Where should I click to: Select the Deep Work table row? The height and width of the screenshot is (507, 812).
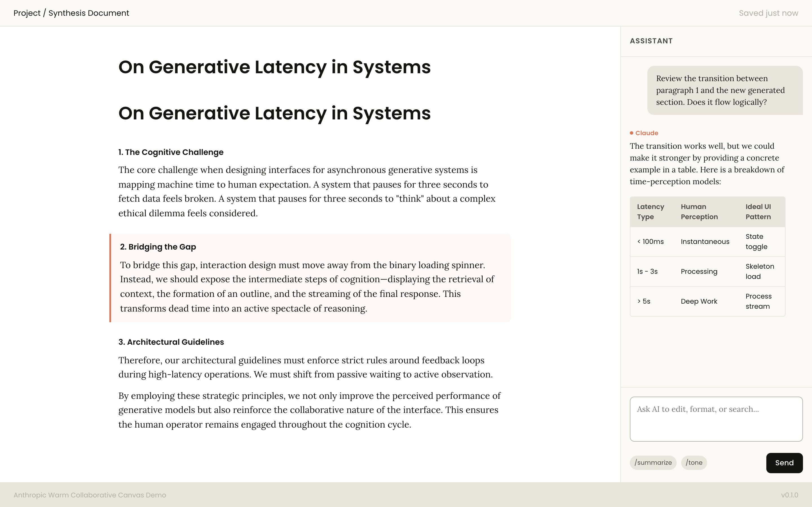[x=699, y=301]
